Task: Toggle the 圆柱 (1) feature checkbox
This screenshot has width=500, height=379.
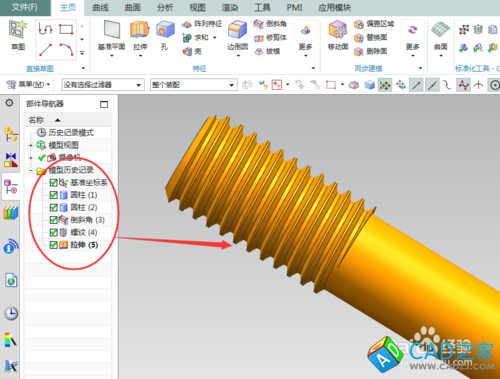Action: tap(53, 195)
